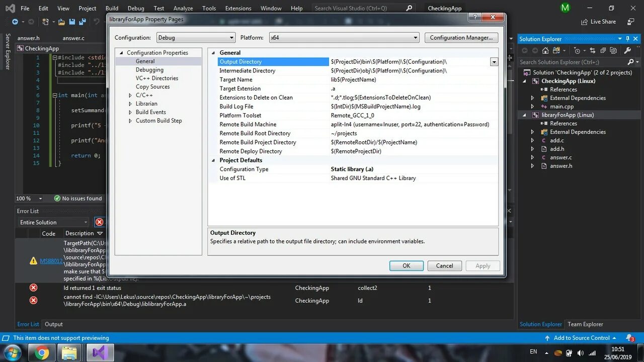This screenshot has width=644, height=362.
Task: Switch to the answer.c editor tab
Action: [x=73, y=38]
